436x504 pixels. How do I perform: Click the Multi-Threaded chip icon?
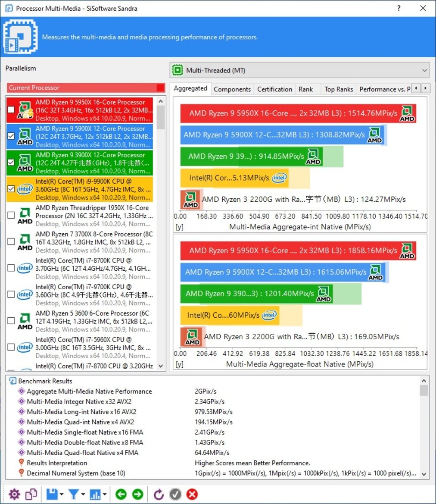click(178, 70)
